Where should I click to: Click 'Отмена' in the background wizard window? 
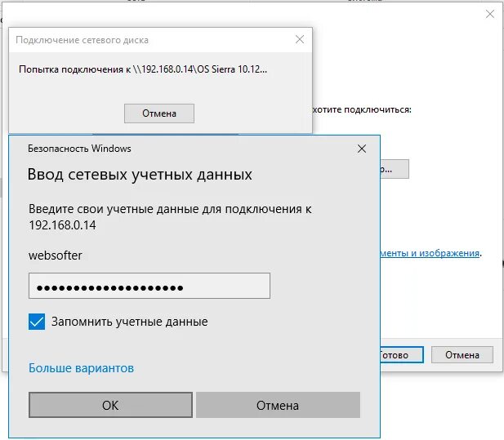coord(462,354)
